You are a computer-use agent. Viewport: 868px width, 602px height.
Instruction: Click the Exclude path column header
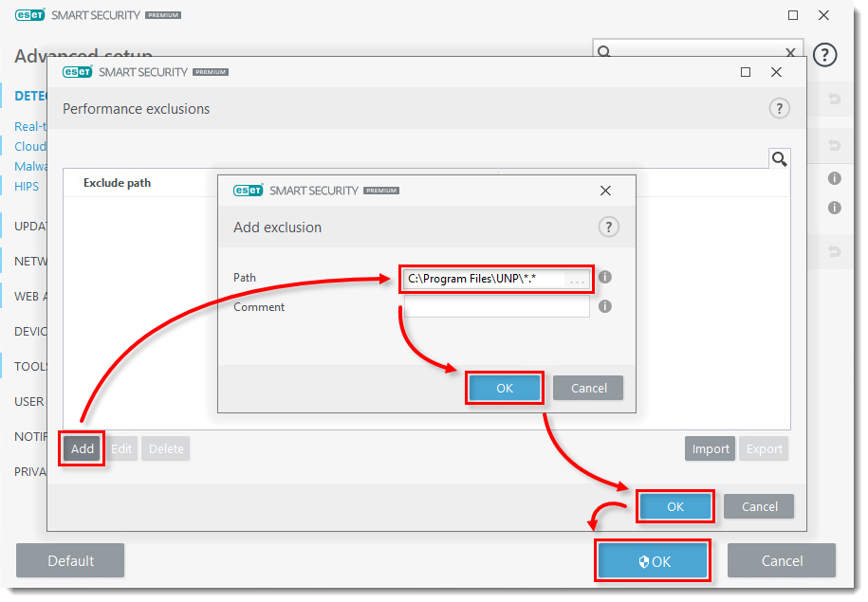pyautogui.click(x=117, y=183)
